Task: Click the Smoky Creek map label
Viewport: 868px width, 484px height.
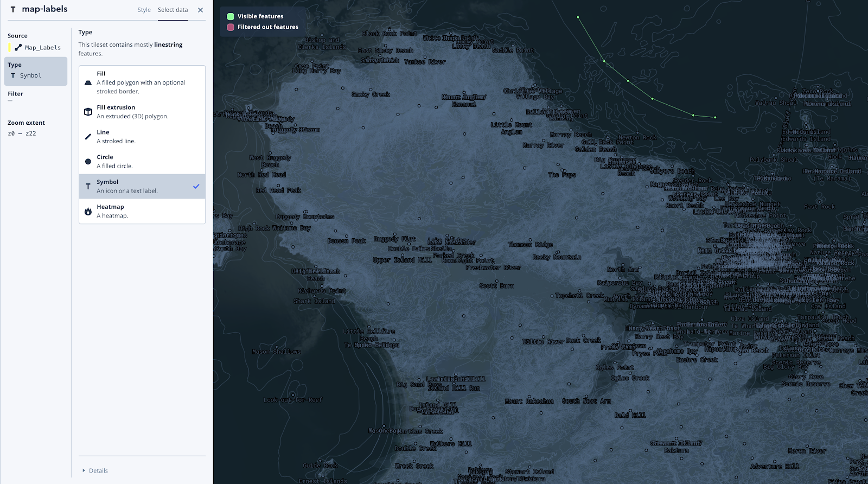Action: (371, 94)
